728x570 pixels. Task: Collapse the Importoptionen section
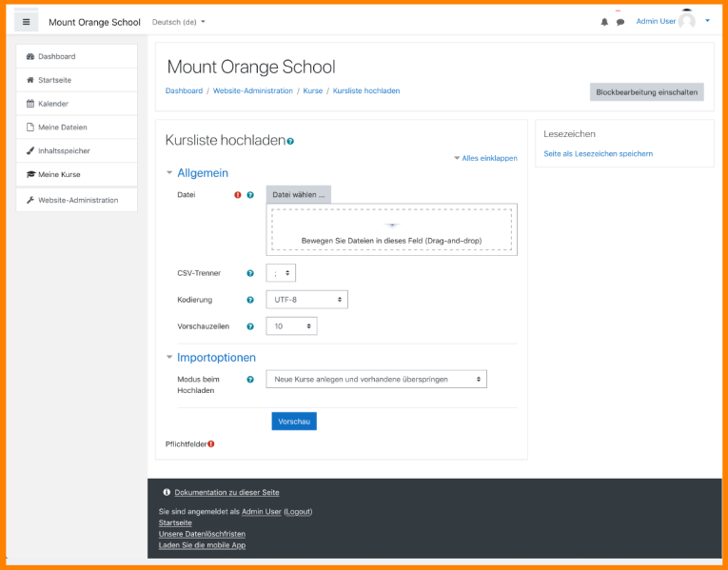(x=216, y=358)
